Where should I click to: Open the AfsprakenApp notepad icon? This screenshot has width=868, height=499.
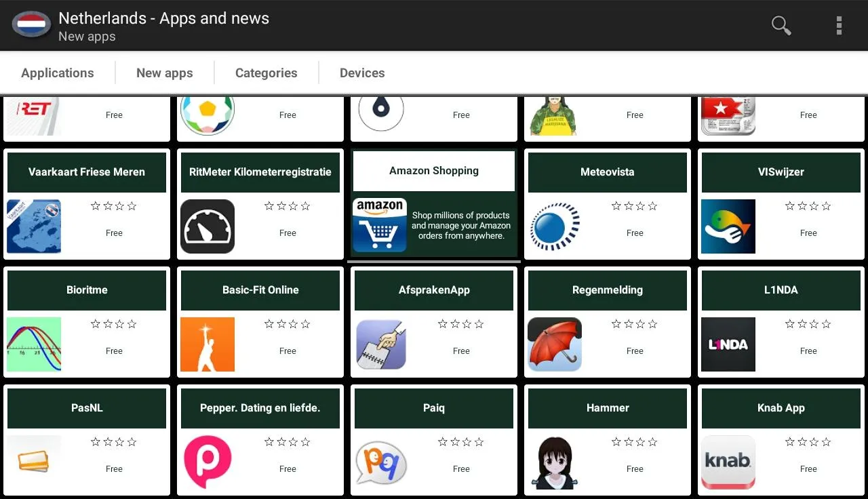(381, 344)
